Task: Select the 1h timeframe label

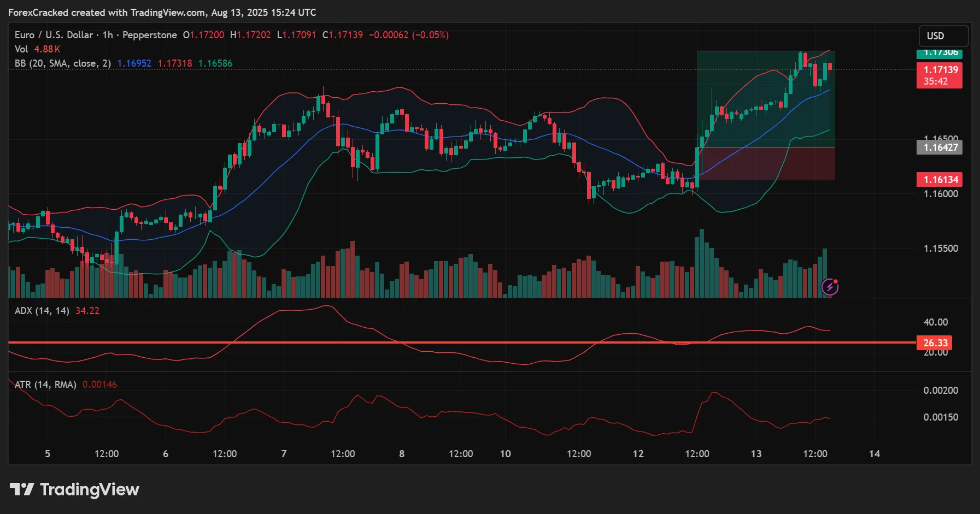Action: pyautogui.click(x=108, y=34)
